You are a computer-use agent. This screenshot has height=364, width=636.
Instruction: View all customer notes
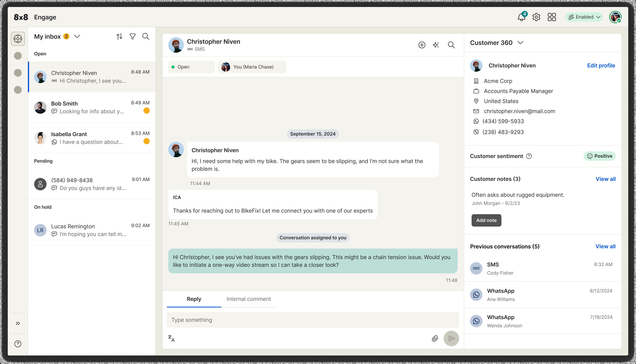point(605,179)
